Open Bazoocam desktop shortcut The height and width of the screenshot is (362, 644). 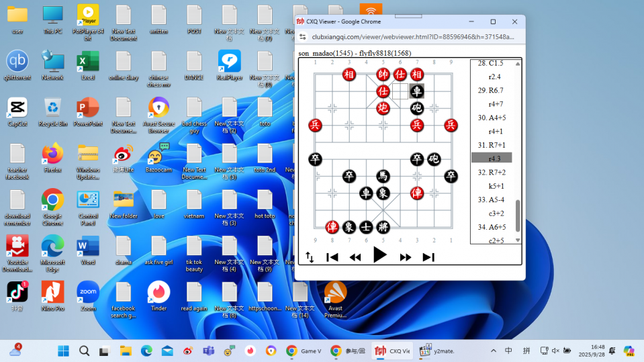coord(158,158)
